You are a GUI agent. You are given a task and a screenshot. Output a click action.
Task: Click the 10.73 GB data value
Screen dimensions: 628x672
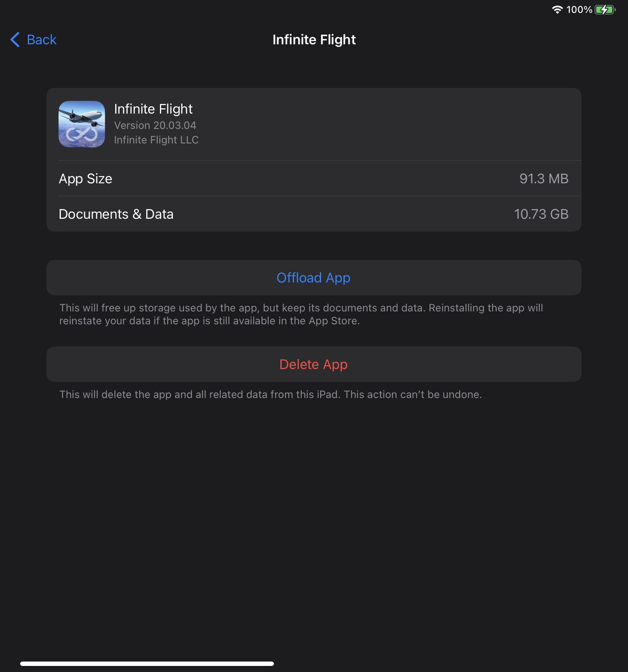(x=541, y=214)
